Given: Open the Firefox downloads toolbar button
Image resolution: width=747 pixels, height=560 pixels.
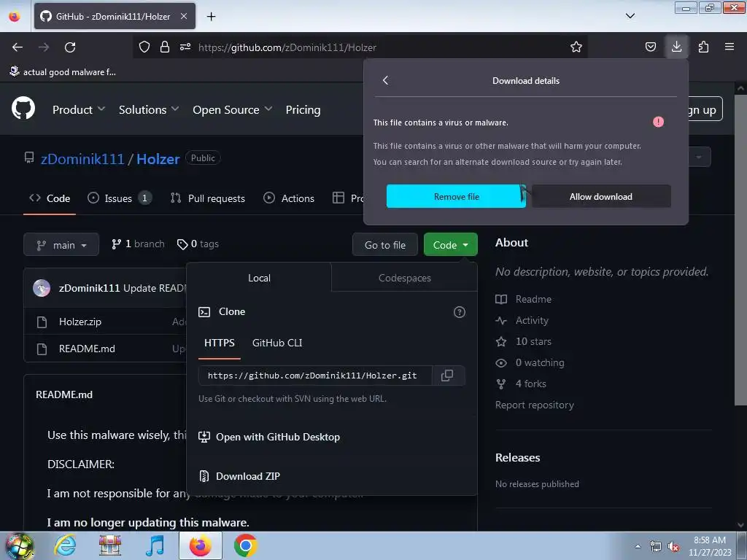Looking at the screenshot, I should (x=676, y=47).
